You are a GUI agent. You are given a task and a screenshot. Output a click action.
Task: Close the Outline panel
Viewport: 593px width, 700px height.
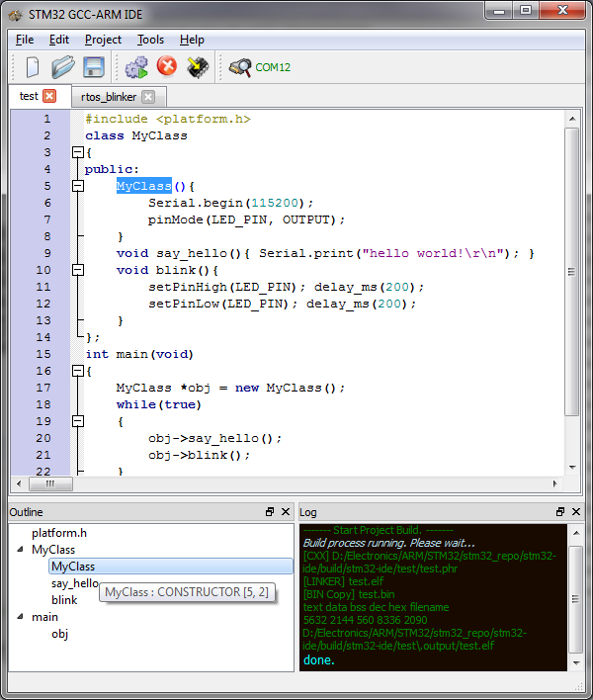click(286, 512)
